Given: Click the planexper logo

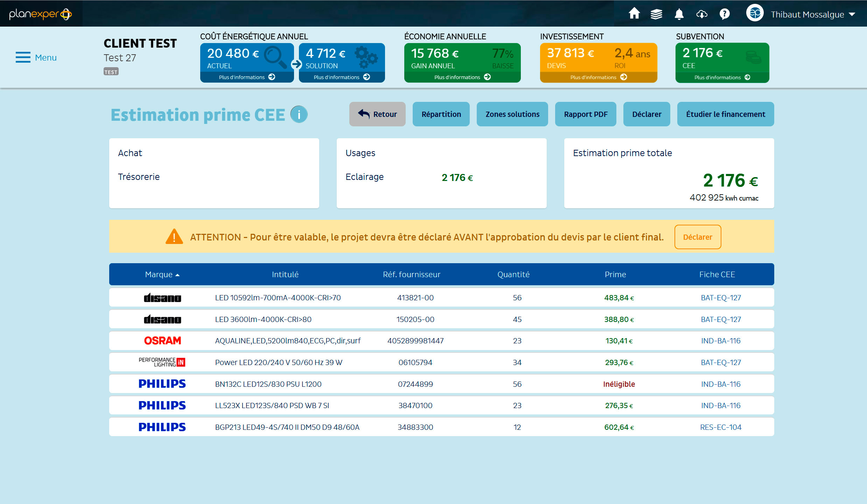Looking at the screenshot, I should tap(41, 14).
